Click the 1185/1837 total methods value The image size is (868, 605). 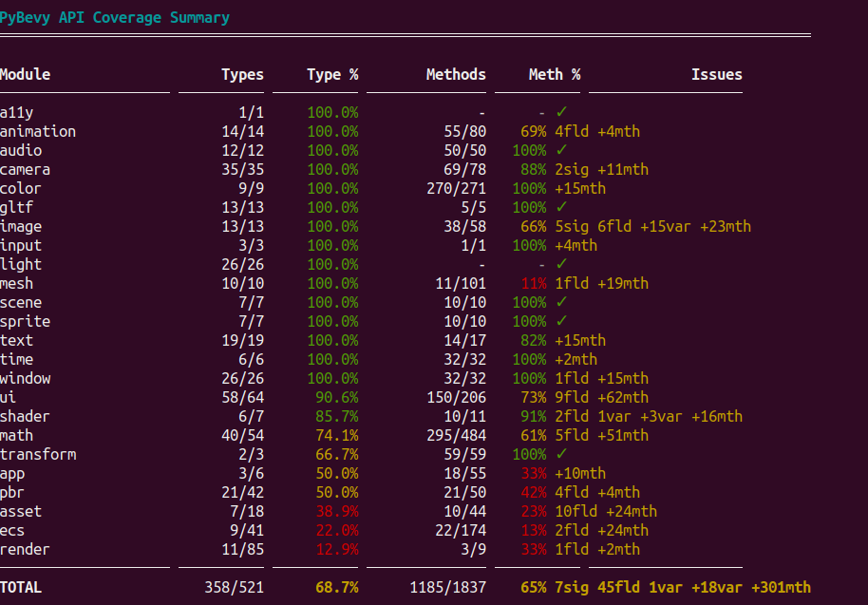[x=448, y=588]
